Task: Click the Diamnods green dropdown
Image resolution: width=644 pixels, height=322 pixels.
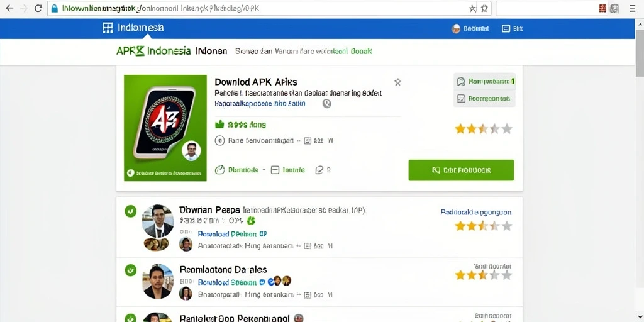Action: pos(241,170)
